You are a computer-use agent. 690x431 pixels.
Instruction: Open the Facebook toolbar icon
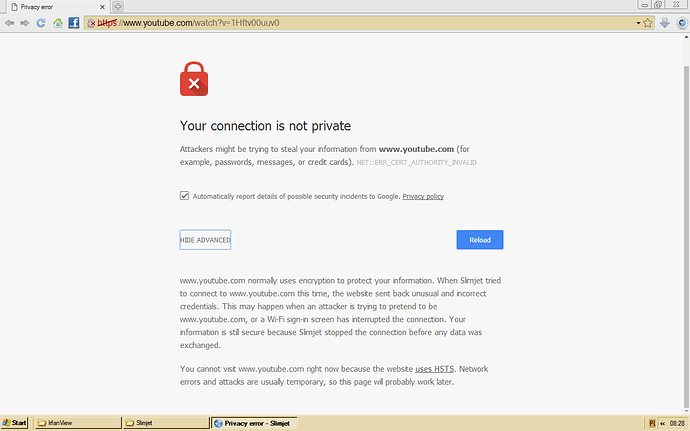pyautogui.click(x=74, y=23)
